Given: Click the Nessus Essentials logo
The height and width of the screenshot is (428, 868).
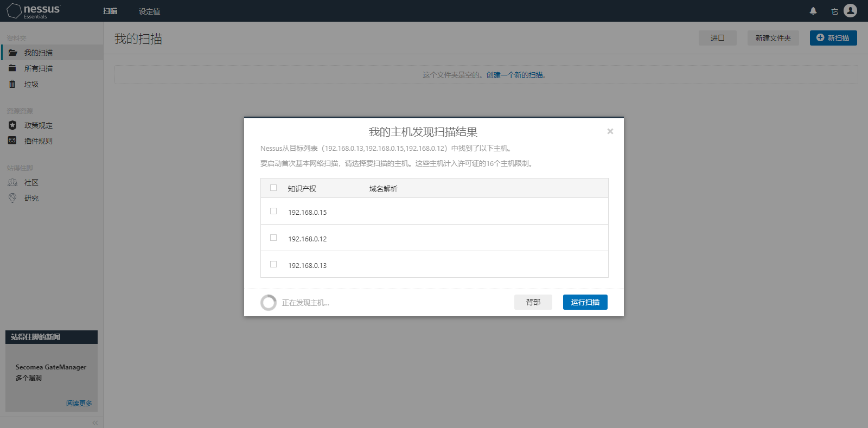Looking at the screenshot, I should coord(33,11).
